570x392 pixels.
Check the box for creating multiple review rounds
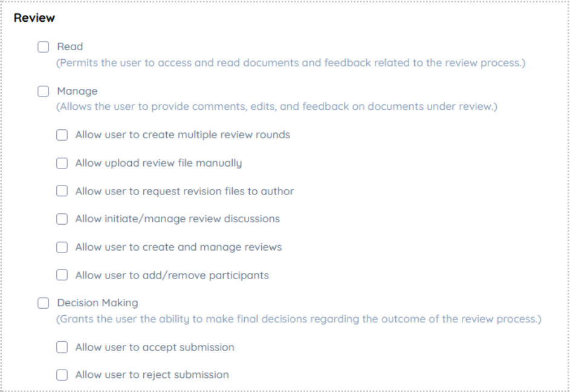tap(62, 135)
